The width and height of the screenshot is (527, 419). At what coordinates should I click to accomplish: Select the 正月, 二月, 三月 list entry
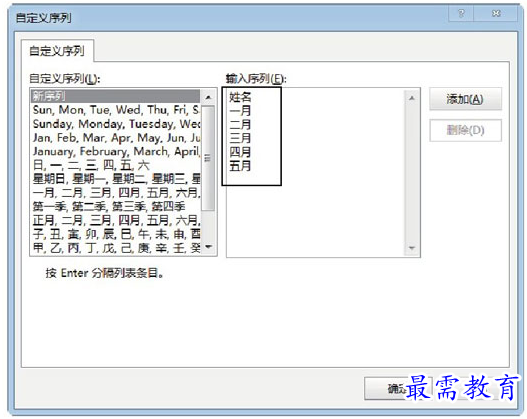click(115, 220)
